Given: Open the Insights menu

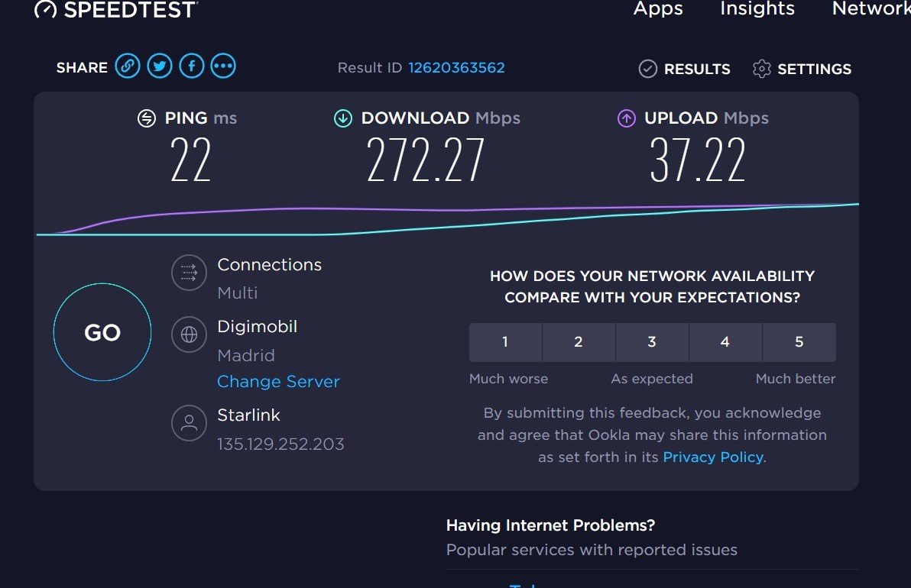Looking at the screenshot, I should (x=757, y=8).
